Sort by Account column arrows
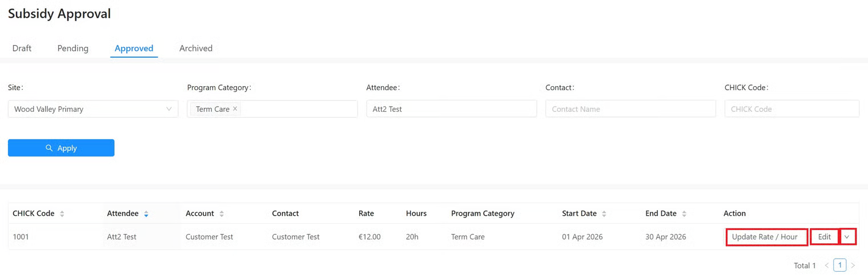Image resolution: width=868 pixels, height=278 pixels. pos(222,213)
